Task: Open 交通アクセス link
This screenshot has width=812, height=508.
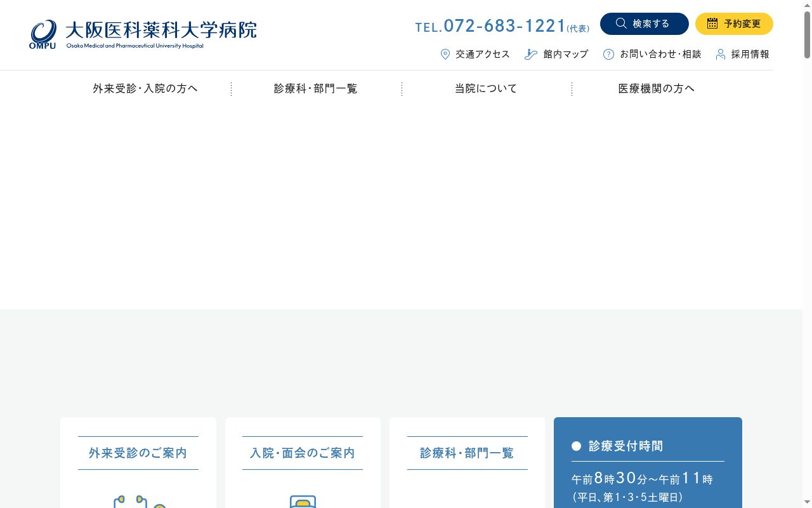Action: click(x=483, y=55)
